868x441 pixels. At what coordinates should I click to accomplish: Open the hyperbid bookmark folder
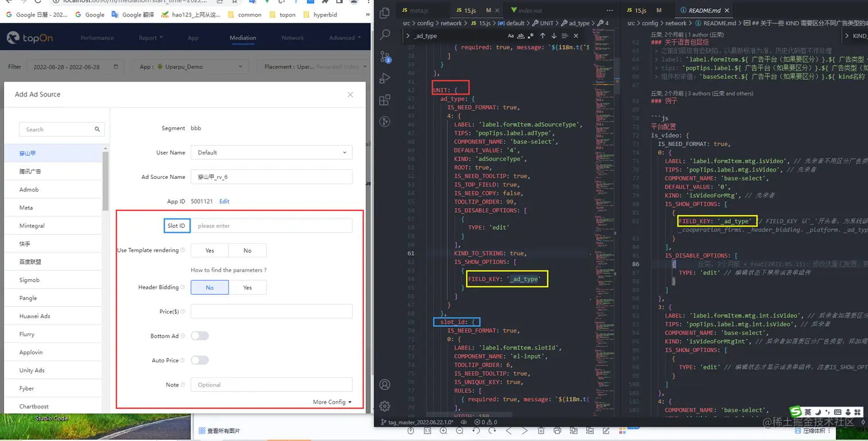[320, 14]
